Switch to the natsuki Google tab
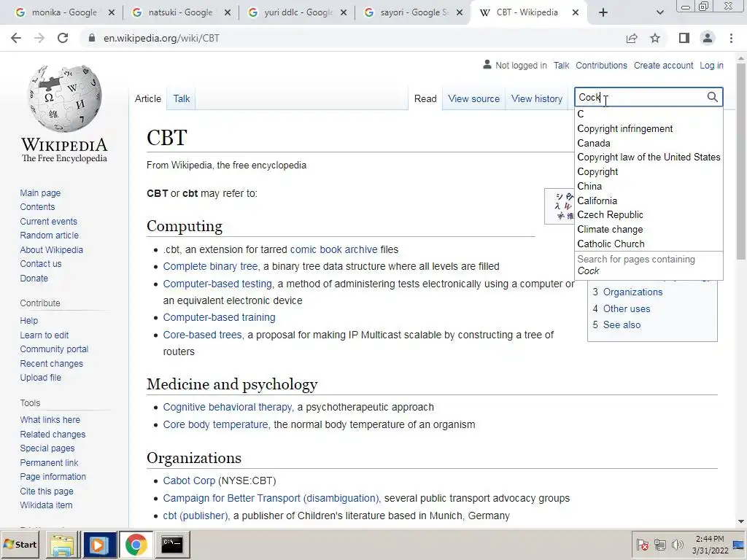This screenshot has width=747, height=560. coord(180,12)
